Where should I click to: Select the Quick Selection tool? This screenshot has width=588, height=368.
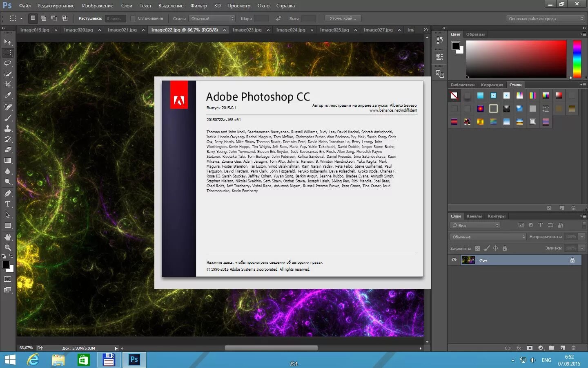pyautogui.click(x=8, y=74)
